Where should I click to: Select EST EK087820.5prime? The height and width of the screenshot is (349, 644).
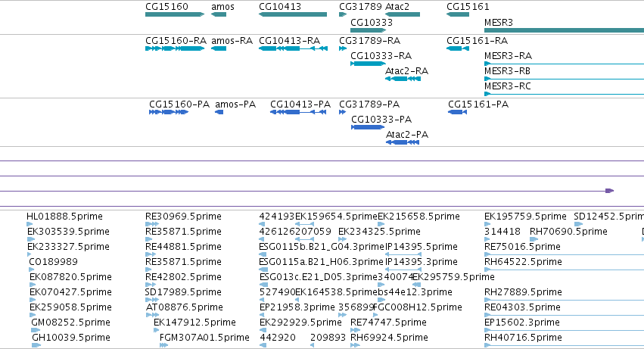70,278
